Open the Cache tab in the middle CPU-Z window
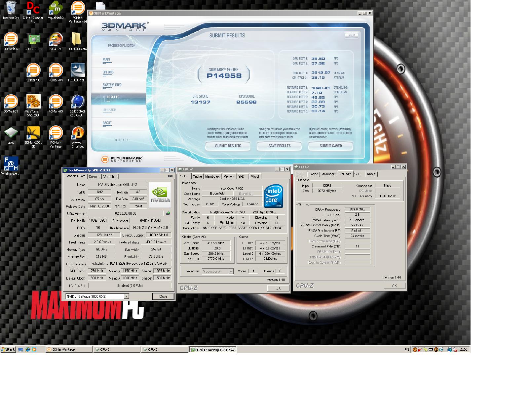The width and height of the screenshot is (532, 397). point(197,176)
